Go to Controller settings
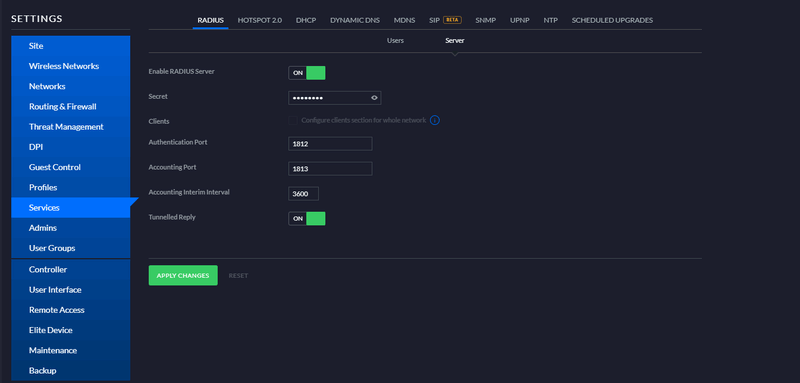 tap(70, 269)
